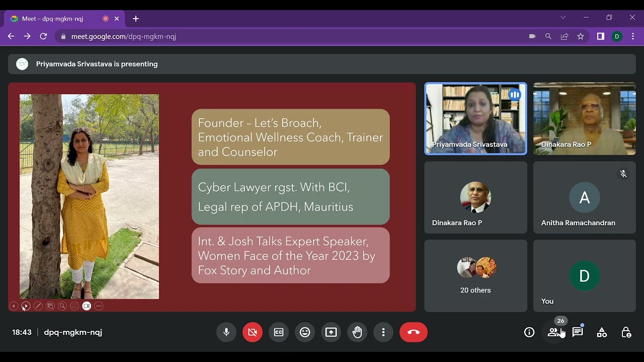644x362 pixels.
Task: Open more slide show options (three dots)
Action: point(99,306)
